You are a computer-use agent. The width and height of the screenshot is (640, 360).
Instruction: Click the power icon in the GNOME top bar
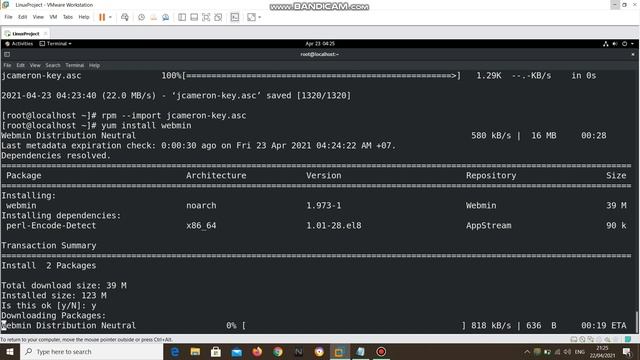coord(624,44)
